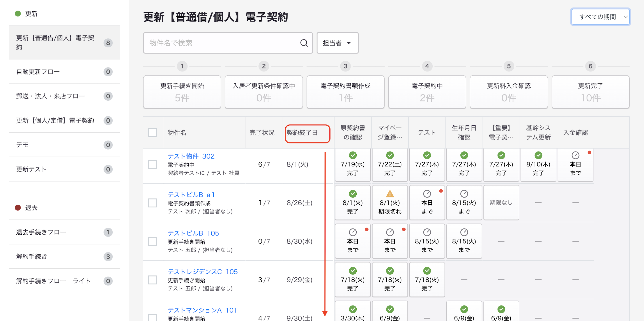Screen dimensions: 644x321
Task: Select step 入居者更新条件確認中 0件
Action: (x=264, y=92)
